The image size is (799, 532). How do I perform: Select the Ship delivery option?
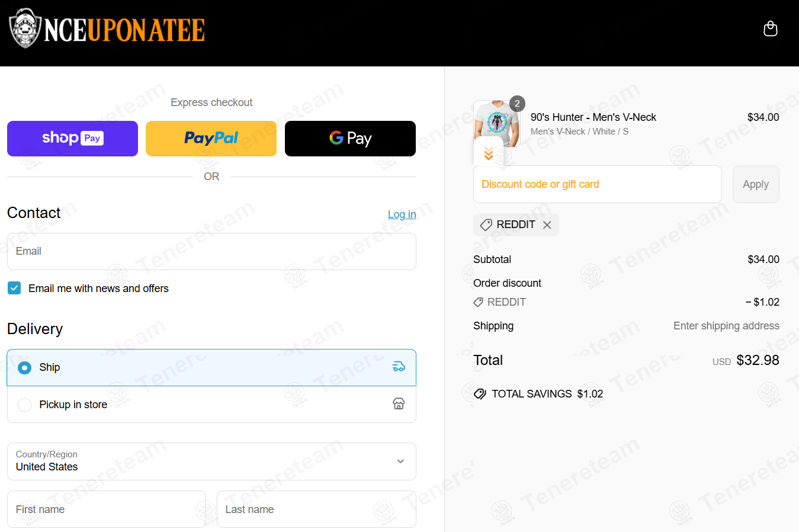pos(25,368)
